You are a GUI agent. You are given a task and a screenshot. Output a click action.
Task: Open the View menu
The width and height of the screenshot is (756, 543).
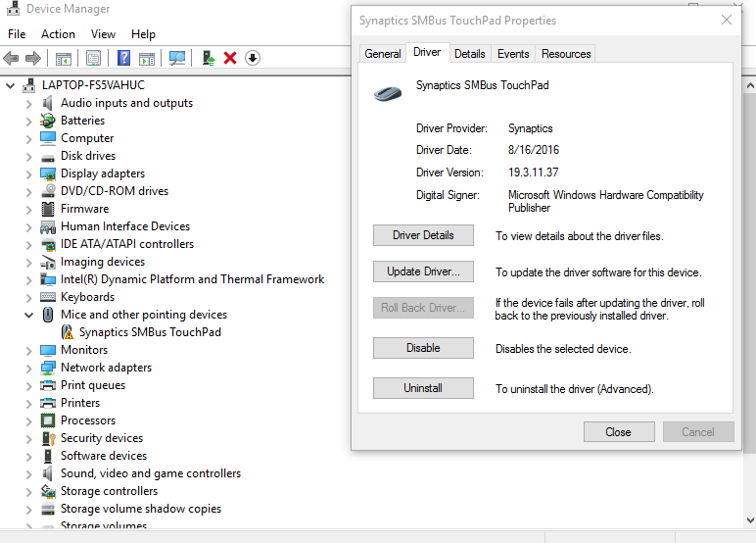(103, 34)
